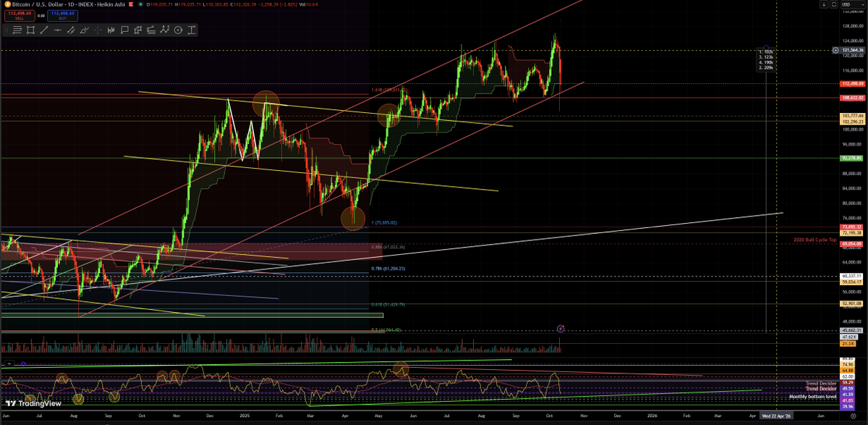
Task: Open the USD currency dropdown
Action: (x=853, y=4)
